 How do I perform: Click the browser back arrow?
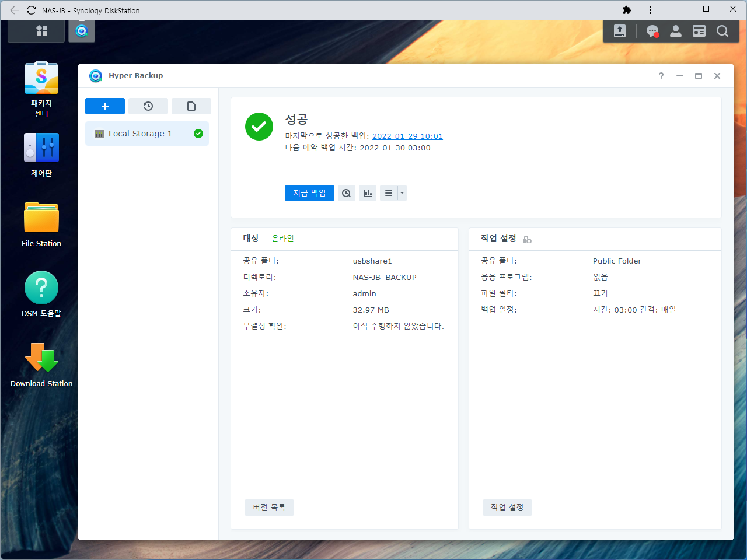pyautogui.click(x=15, y=10)
